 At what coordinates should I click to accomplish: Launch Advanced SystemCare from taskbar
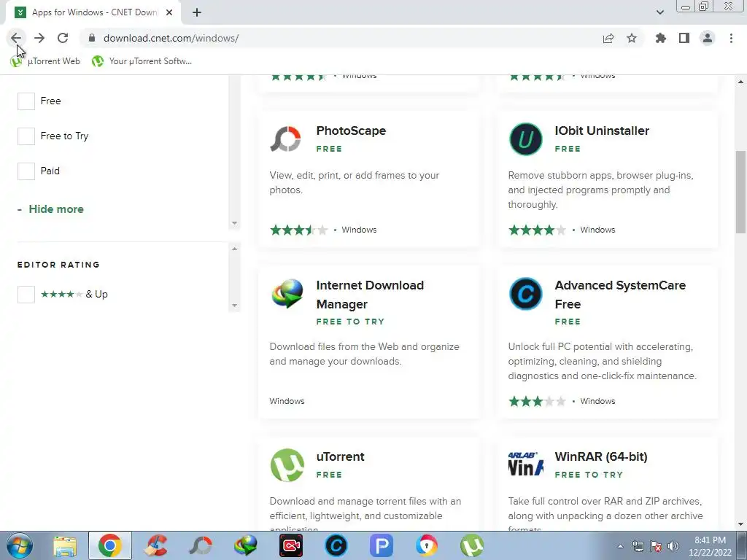click(336, 545)
